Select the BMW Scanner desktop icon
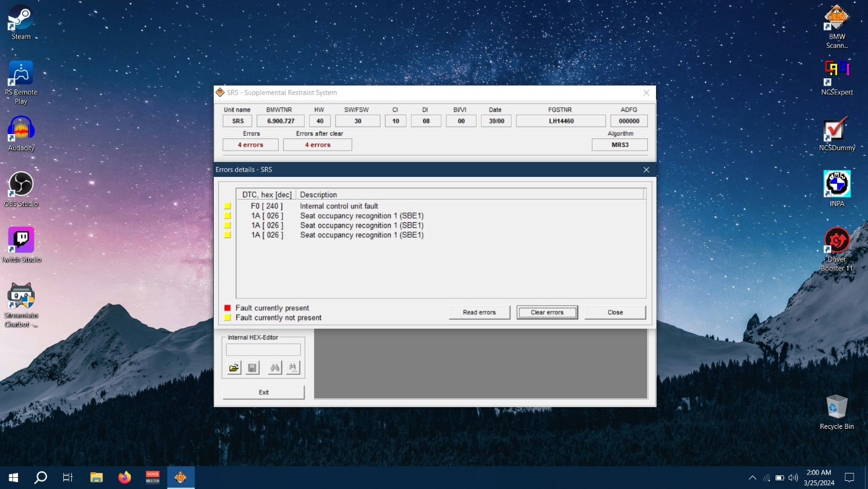This screenshot has height=489, width=868. [x=836, y=25]
